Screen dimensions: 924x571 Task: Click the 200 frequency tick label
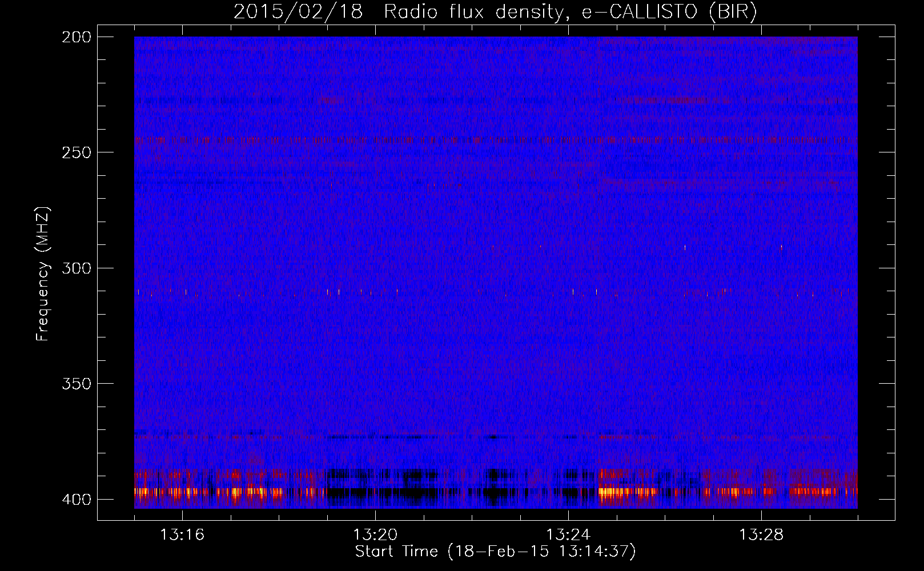(x=77, y=37)
